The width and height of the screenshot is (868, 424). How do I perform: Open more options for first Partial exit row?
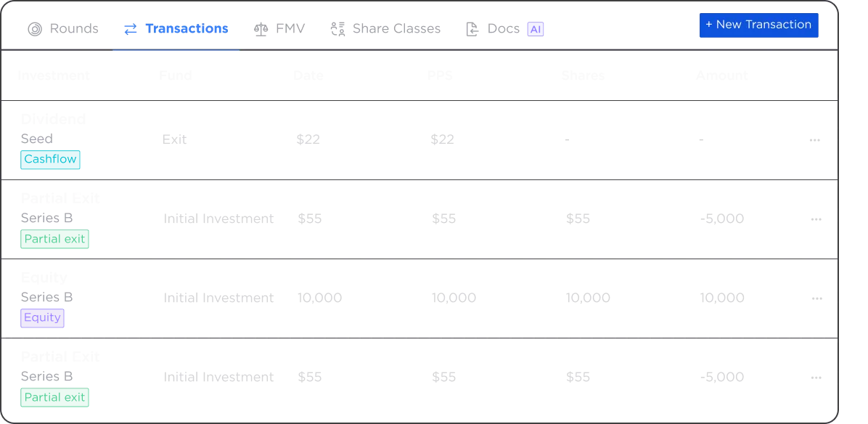point(816,219)
